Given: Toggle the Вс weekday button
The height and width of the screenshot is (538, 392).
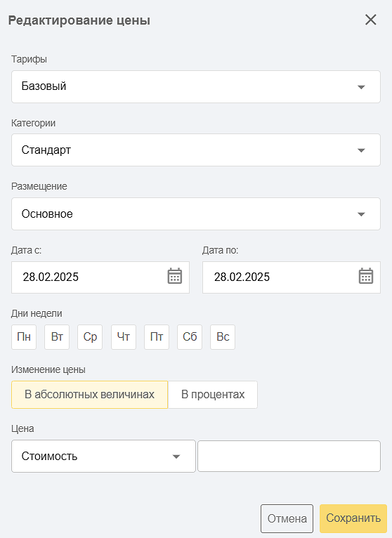Looking at the screenshot, I should pos(223,337).
